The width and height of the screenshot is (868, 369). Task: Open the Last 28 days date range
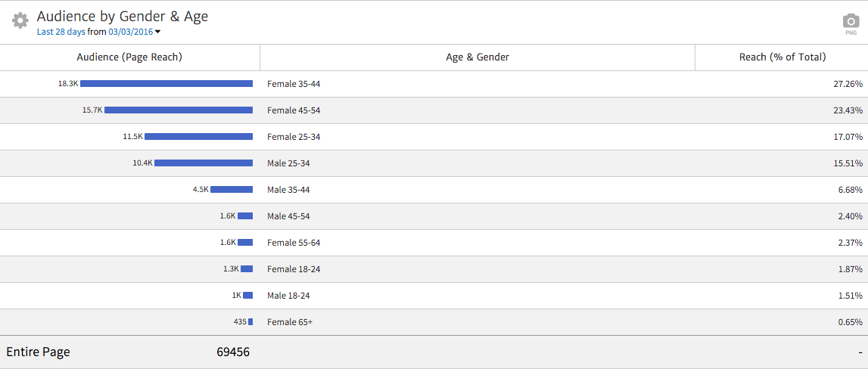point(61,32)
